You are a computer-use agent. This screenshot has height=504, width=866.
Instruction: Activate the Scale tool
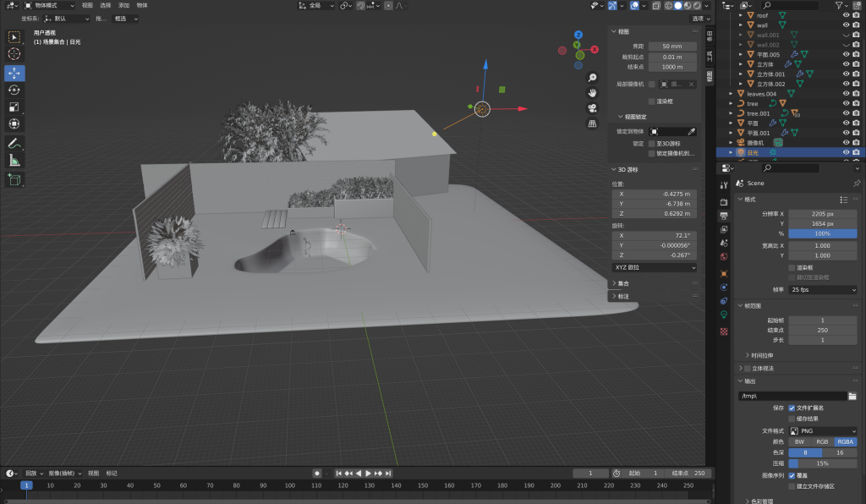(14, 107)
